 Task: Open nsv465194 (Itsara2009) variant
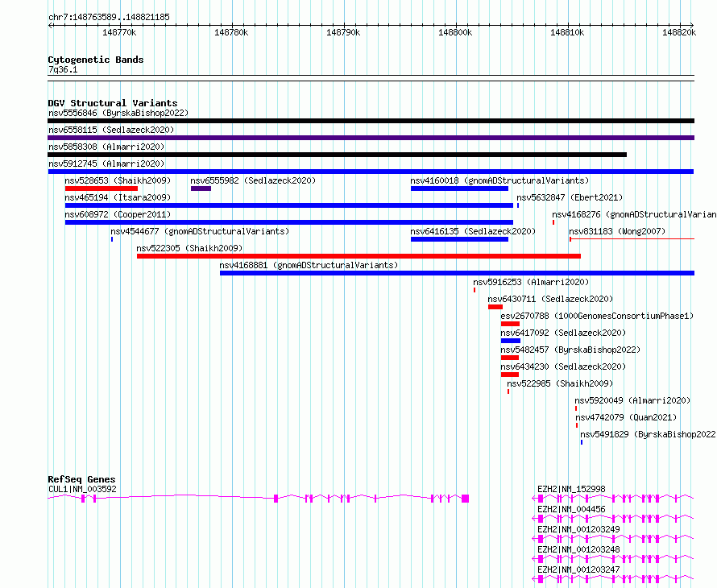click(x=118, y=197)
